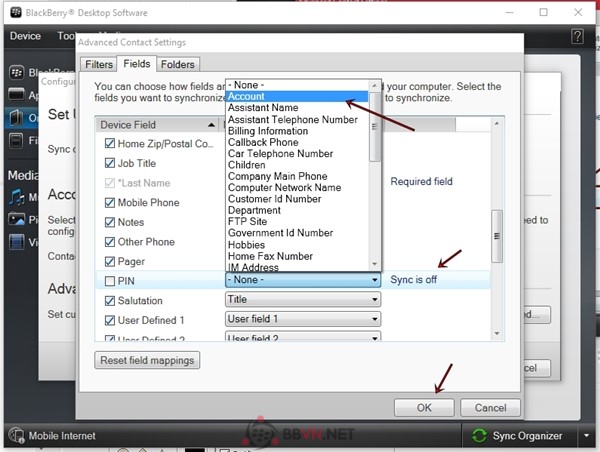Switch to the Folders tab
Viewport: 600px width, 452px height.
click(x=178, y=64)
